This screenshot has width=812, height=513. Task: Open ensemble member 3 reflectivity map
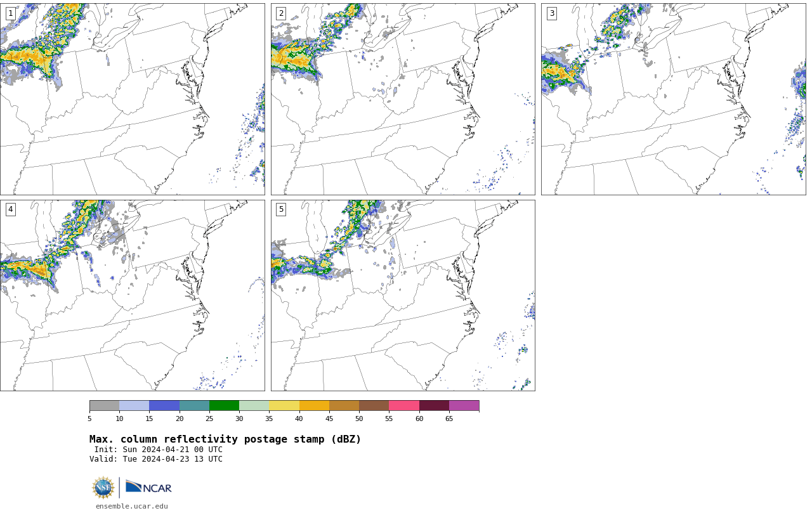673,99
